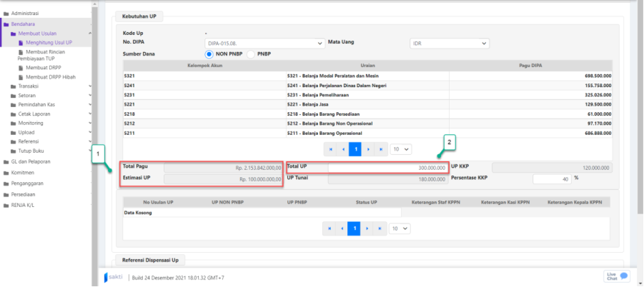Click the Administrasi folder icon
This screenshot has height=287, width=644.
point(6,14)
